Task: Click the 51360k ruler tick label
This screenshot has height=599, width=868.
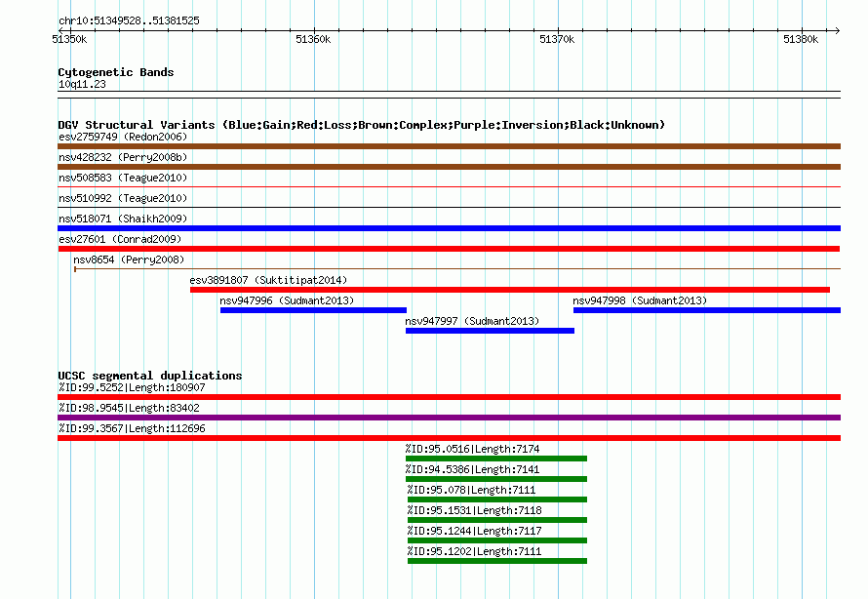Action: 313,39
